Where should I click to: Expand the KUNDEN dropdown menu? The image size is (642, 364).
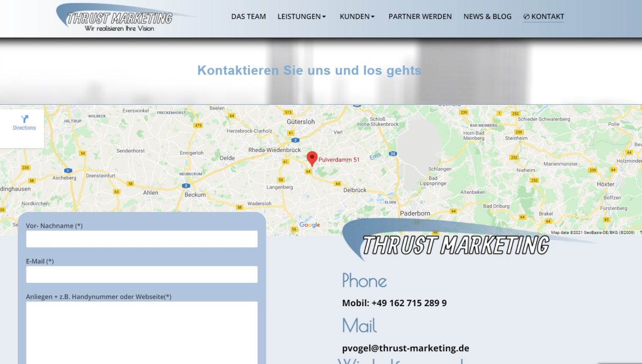click(357, 16)
